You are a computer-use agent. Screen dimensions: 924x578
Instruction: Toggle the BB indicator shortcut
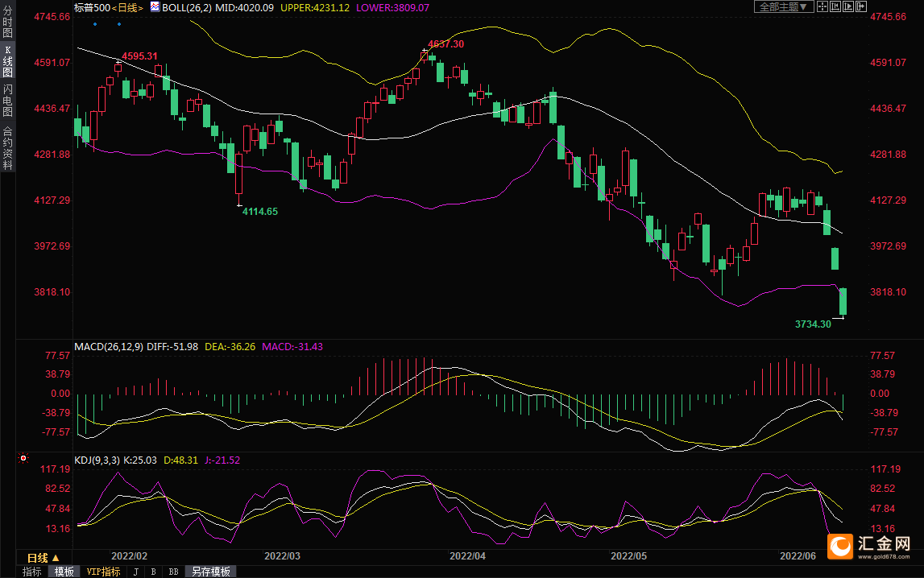pos(173,572)
